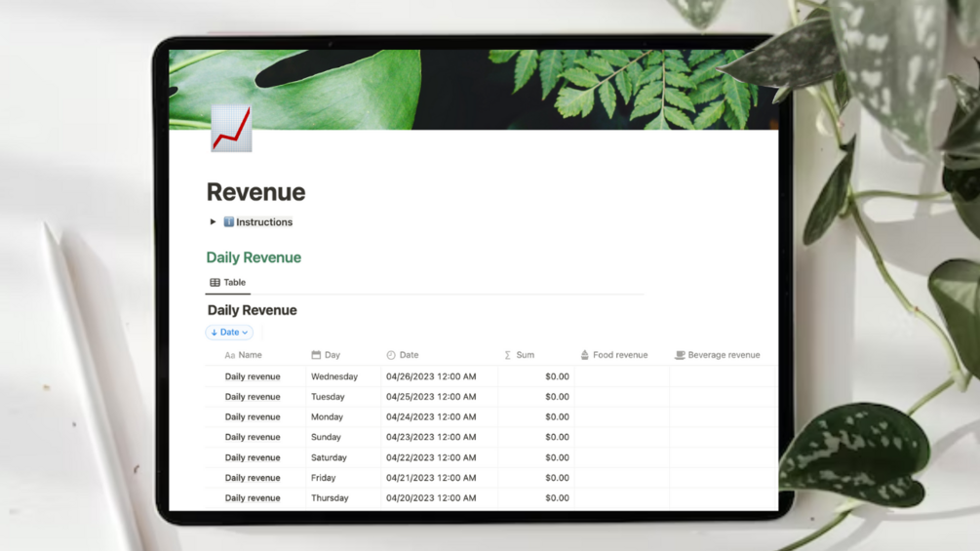Click the blue info icon beside Instructions
Image resolution: width=980 pixels, height=551 pixels.
[x=229, y=221]
